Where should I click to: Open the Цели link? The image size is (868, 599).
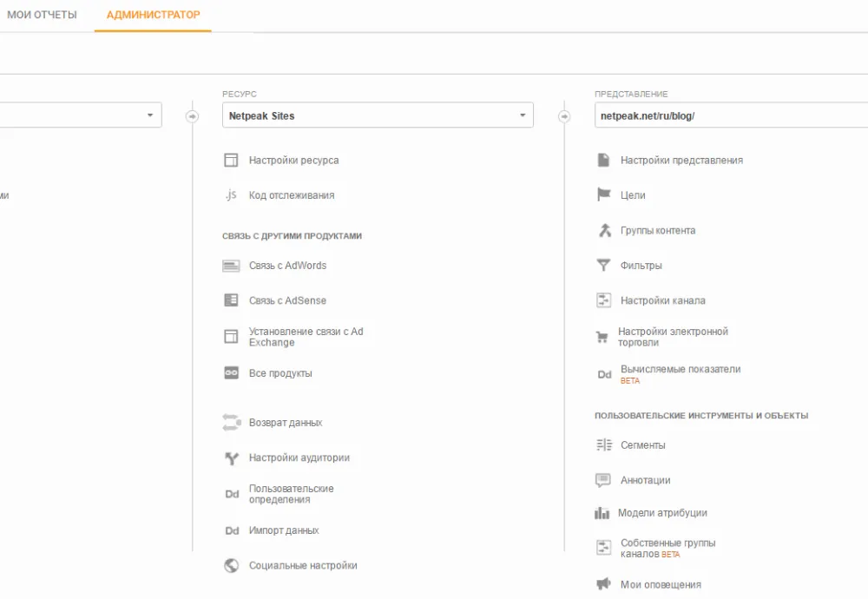633,194
